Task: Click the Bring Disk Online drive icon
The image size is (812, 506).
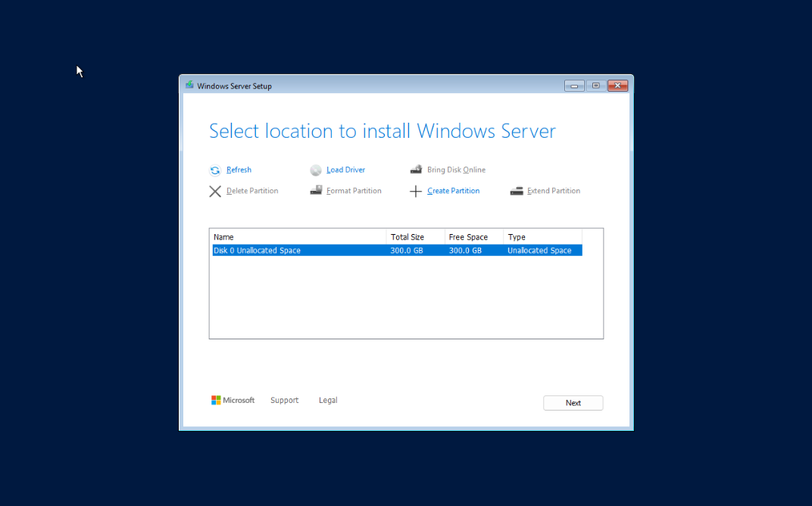Action: click(416, 170)
